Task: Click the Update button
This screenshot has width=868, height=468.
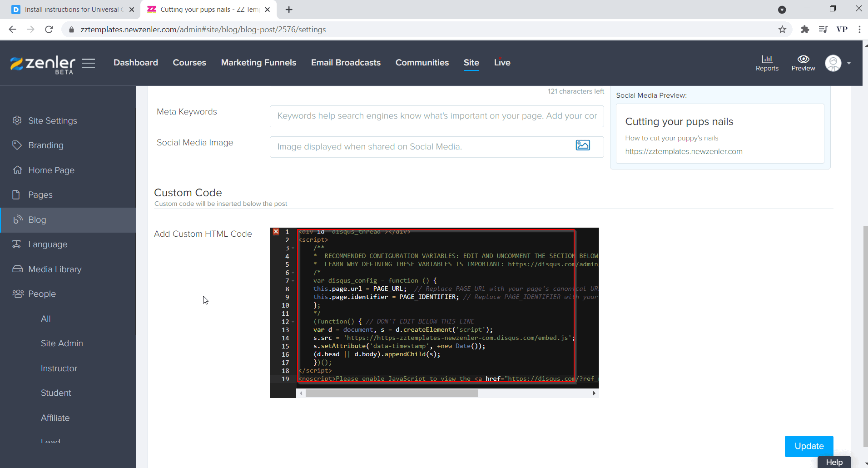Action: click(x=808, y=446)
